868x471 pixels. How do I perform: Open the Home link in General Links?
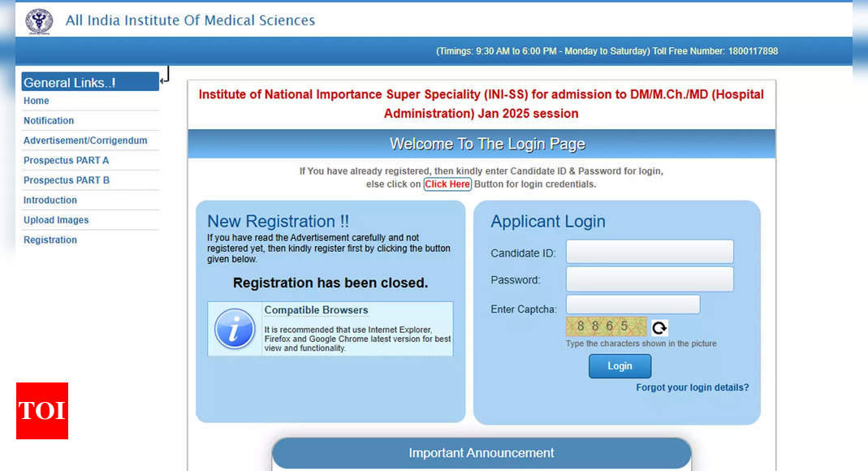tap(36, 101)
